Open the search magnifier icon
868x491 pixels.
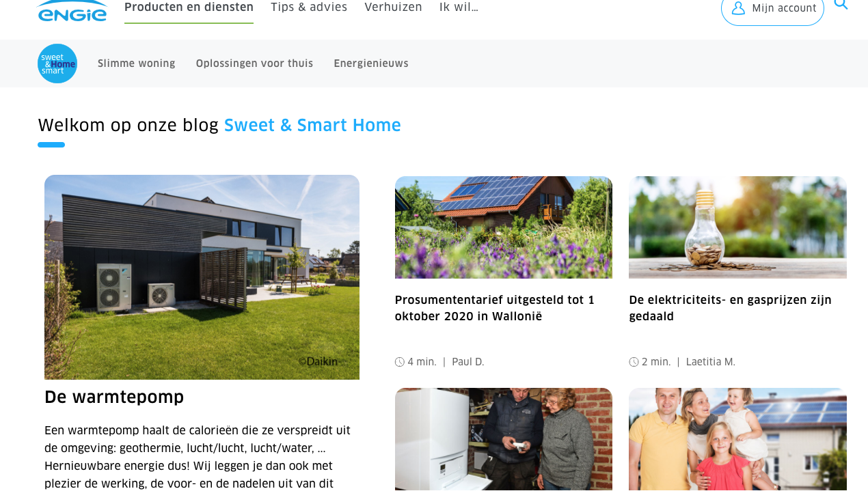[x=841, y=4]
